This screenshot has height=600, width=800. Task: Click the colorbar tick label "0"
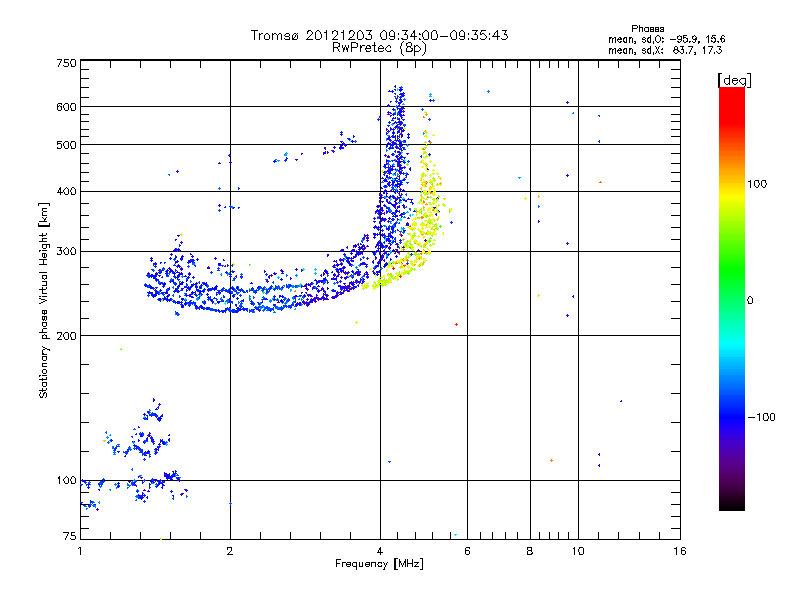tap(750, 301)
